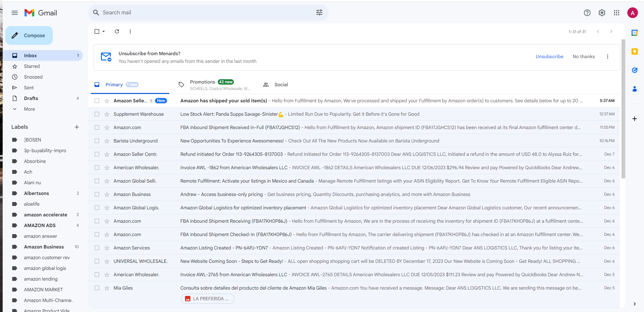Tick the Supplement Warehouse email checkbox
This screenshot has width=644, height=312.
tap(97, 114)
